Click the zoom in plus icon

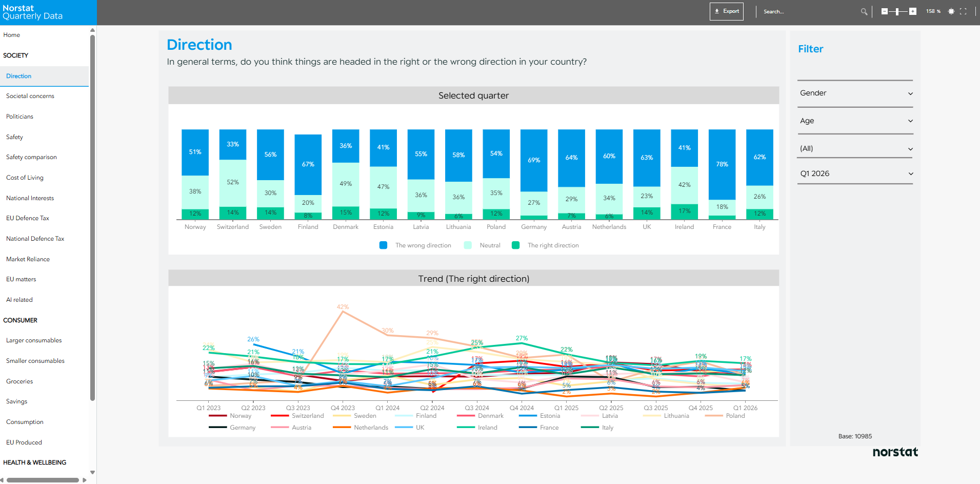(913, 11)
